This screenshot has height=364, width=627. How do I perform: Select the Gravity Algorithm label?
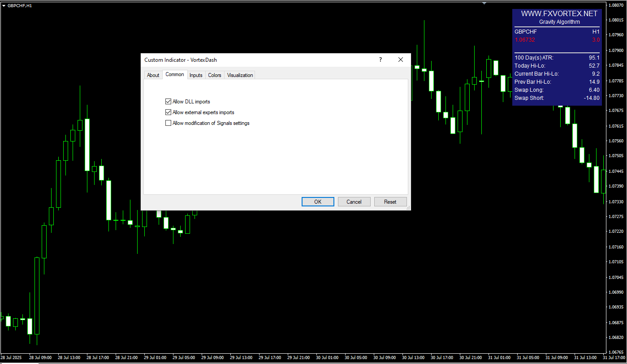tap(559, 22)
